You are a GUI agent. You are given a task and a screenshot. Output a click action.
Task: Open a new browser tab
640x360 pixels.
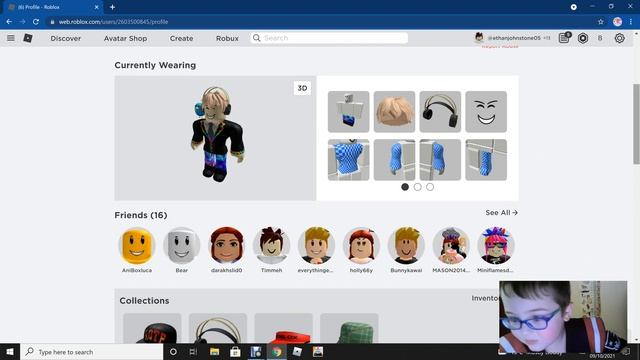coord(112,7)
